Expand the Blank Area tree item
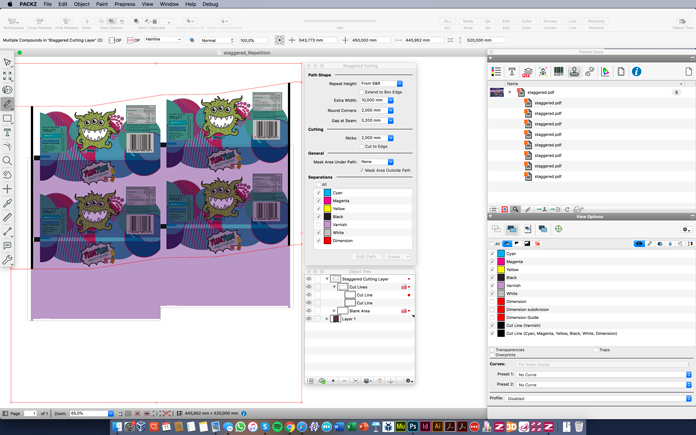The height and width of the screenshot is (435, 696). coord(334,311)
